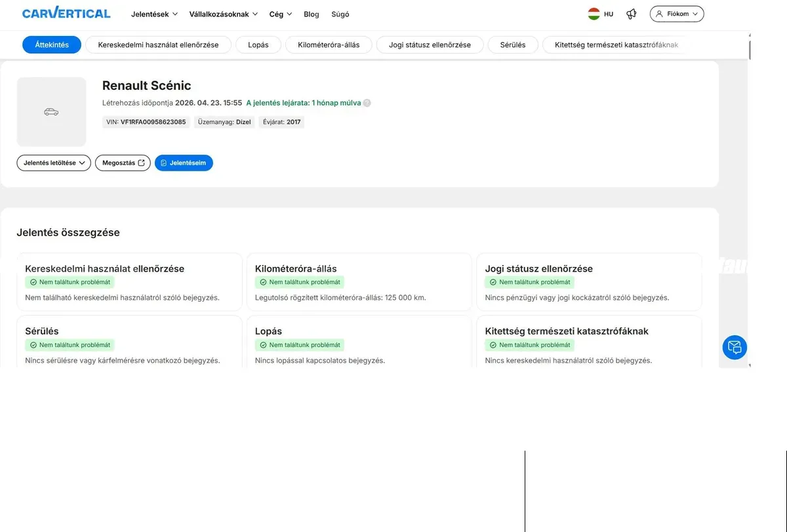
Task: Click the carVertical logo
Action: point(66,13)
